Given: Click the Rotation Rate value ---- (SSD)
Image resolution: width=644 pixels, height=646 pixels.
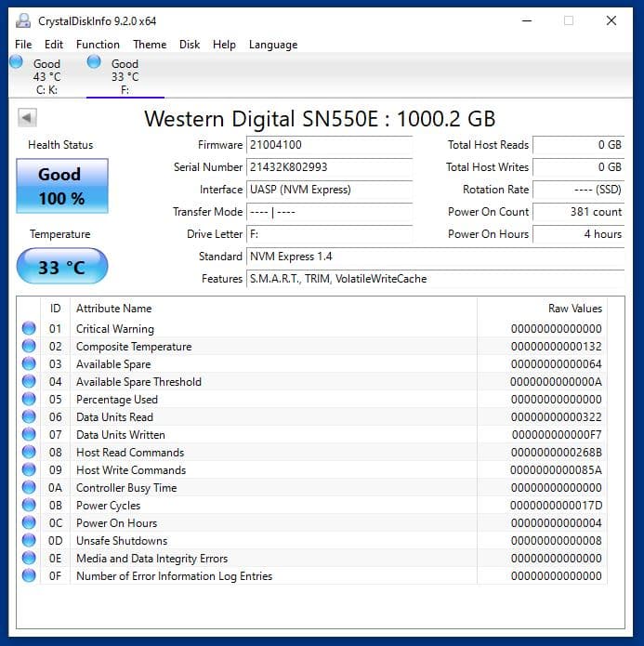Looking at the screenshot, I should pyautogui.click(x=579, y=189).
